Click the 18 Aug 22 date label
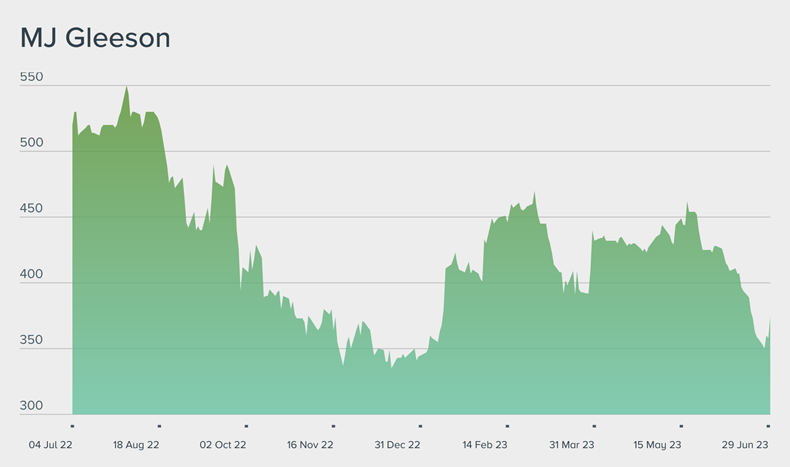The image size is (790, 467). click(136, 444)
